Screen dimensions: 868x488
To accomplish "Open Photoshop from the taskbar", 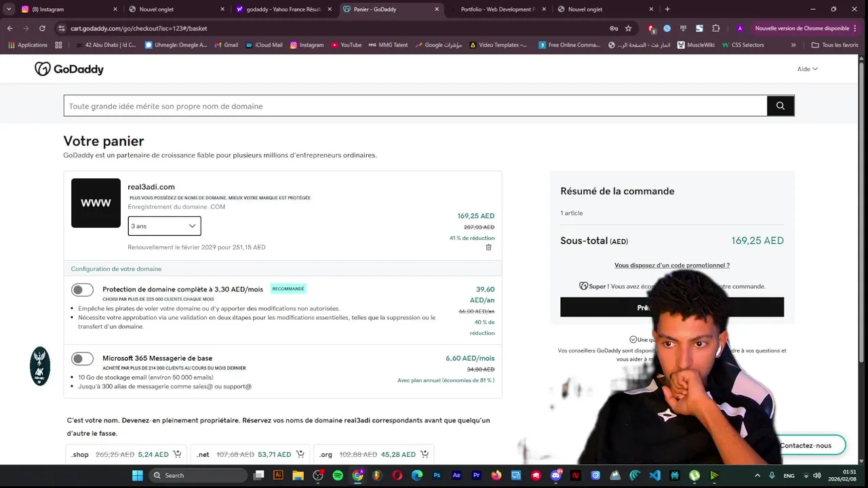I will pyautogui.click(x=437, y=476).
